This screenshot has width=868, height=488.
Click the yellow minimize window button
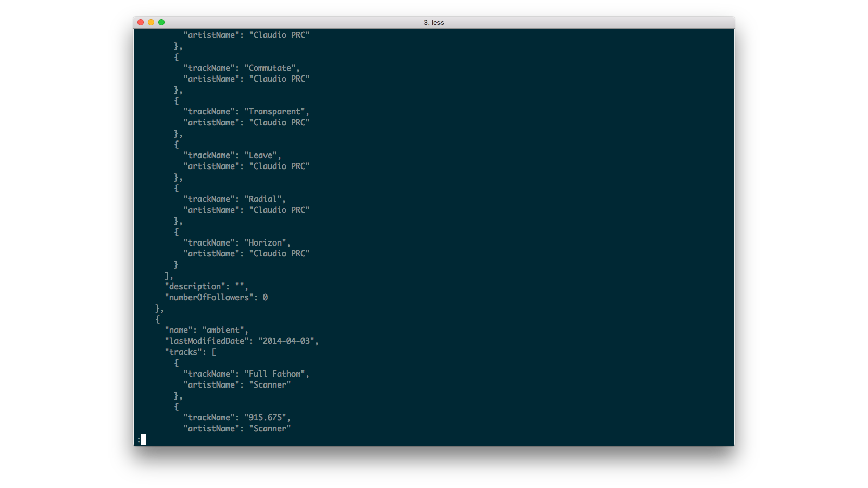(x=151, y=22)
